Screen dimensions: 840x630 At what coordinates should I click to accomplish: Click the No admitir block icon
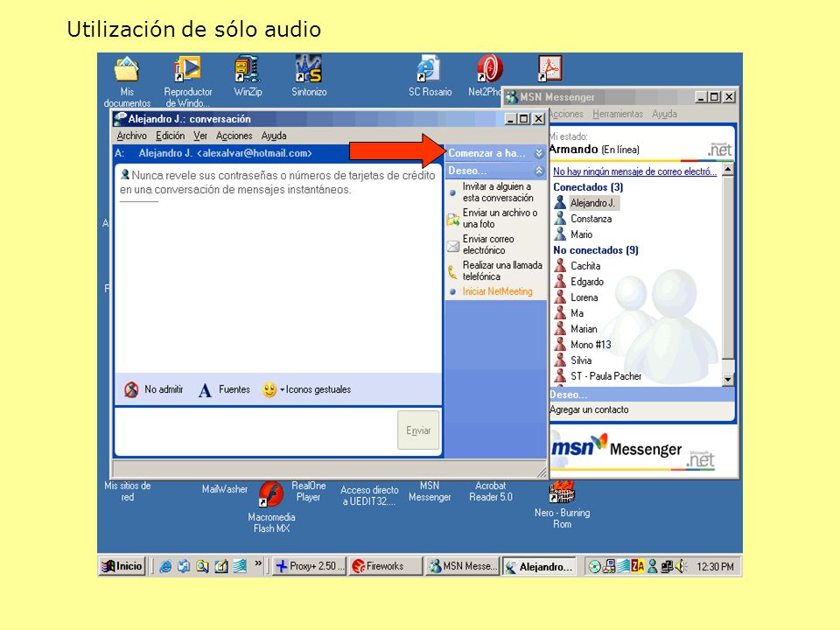(131, 389)
